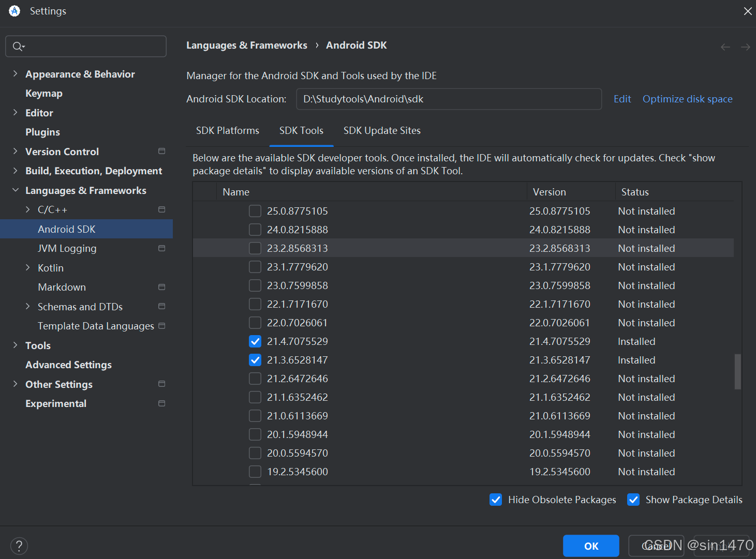
Task: Open Plugins settings page
Action: [x=43, y=132]
